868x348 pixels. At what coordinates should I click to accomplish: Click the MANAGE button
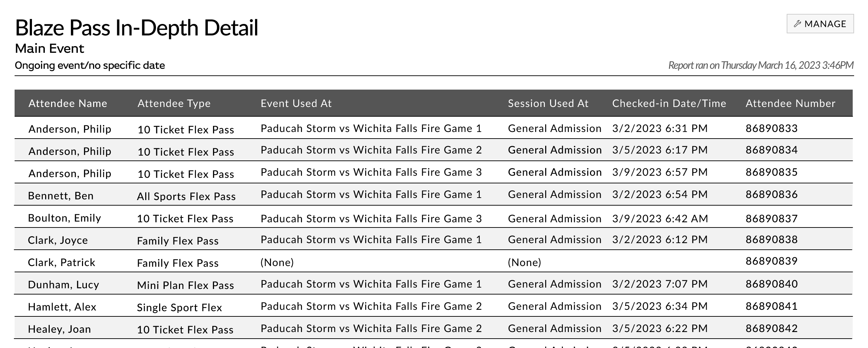[820, 24]
